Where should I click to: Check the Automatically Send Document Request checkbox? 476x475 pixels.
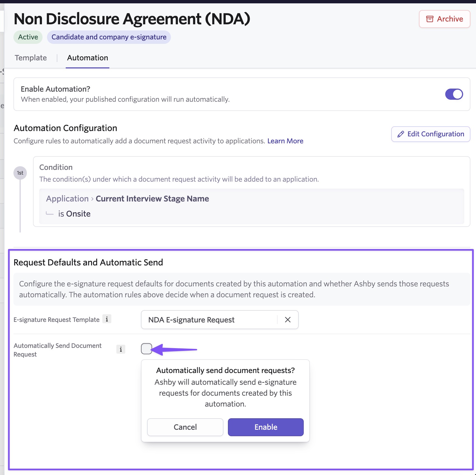point(147,349)
